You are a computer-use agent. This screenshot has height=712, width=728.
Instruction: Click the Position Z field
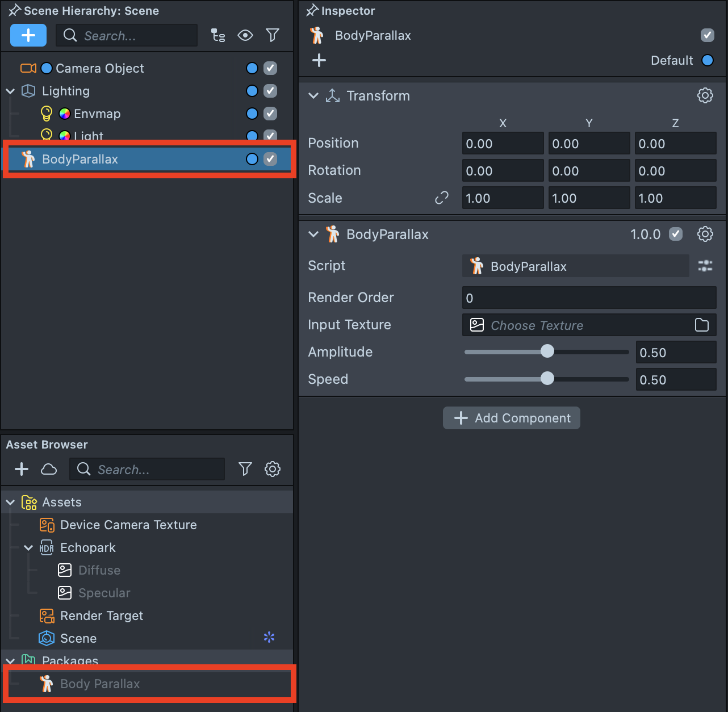click(x=675, y=143)
